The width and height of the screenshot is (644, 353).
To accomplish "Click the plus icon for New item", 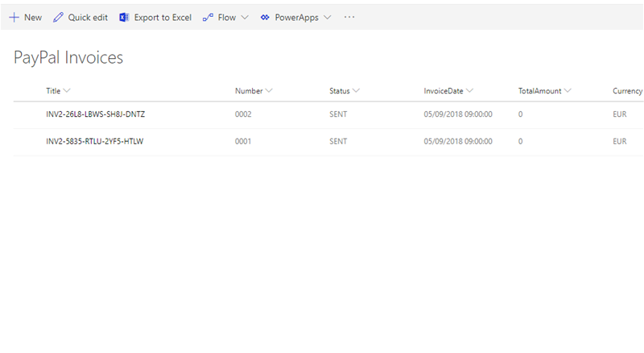I will (14, 17).
